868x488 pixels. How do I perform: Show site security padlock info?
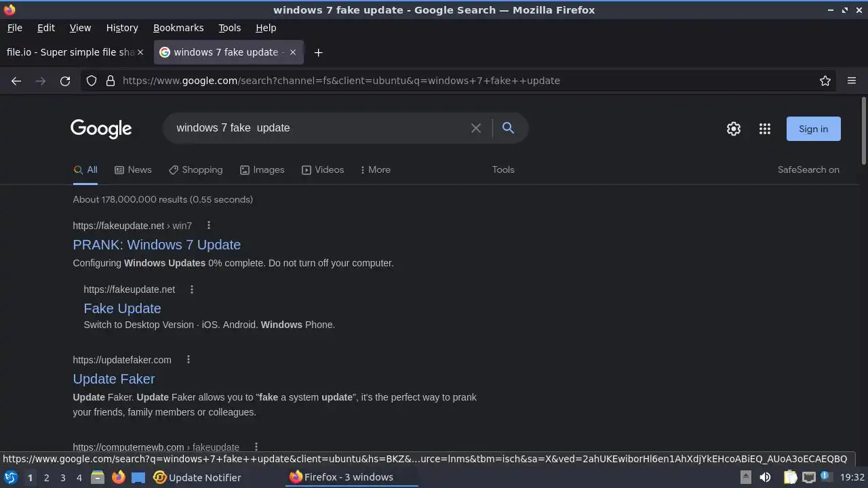tap(111, 81)
